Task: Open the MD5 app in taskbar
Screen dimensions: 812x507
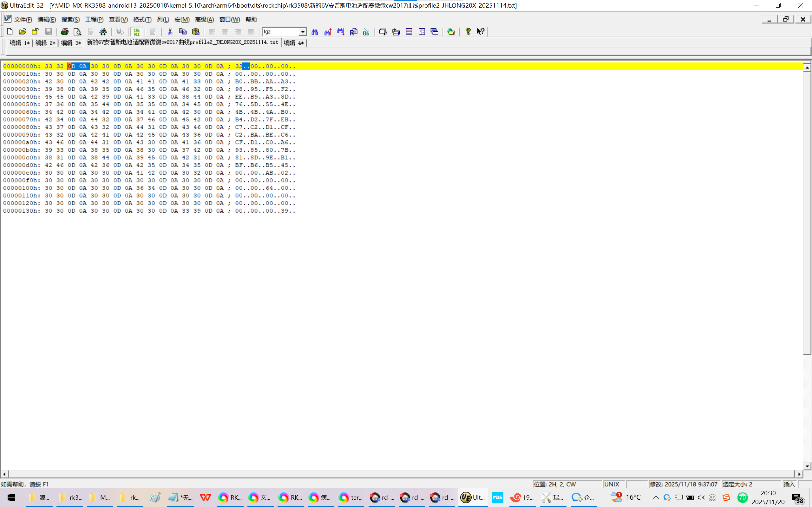Action: pyautogui.click(x=498, y=497)
